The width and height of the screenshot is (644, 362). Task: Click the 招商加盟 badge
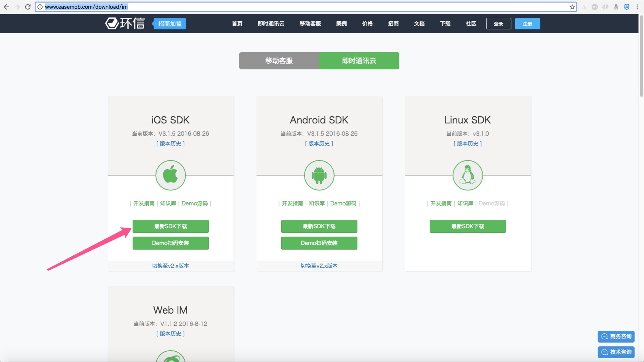pyautogui.click(x=170, y=24)
